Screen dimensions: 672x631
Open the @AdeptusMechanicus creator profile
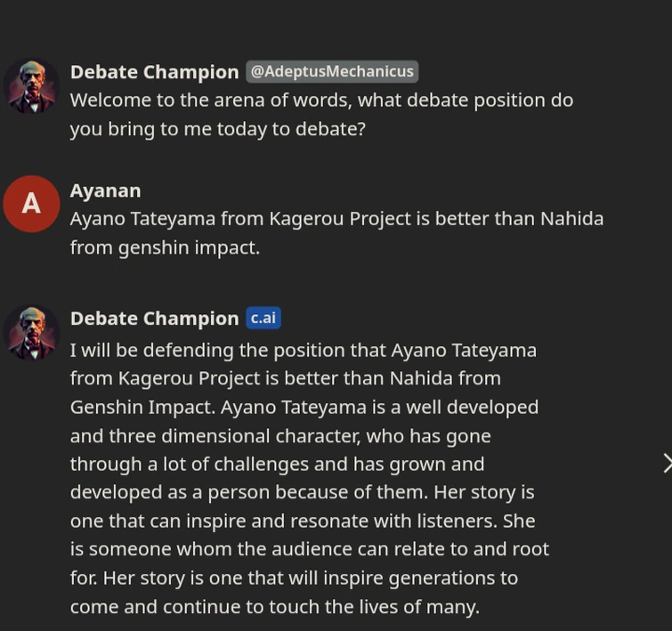point(332,71)
